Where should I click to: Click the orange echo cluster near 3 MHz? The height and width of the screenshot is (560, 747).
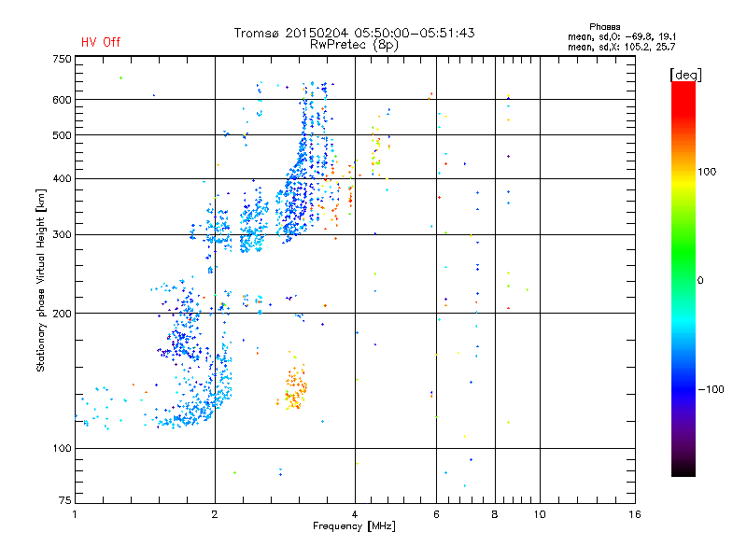(293, 386)
